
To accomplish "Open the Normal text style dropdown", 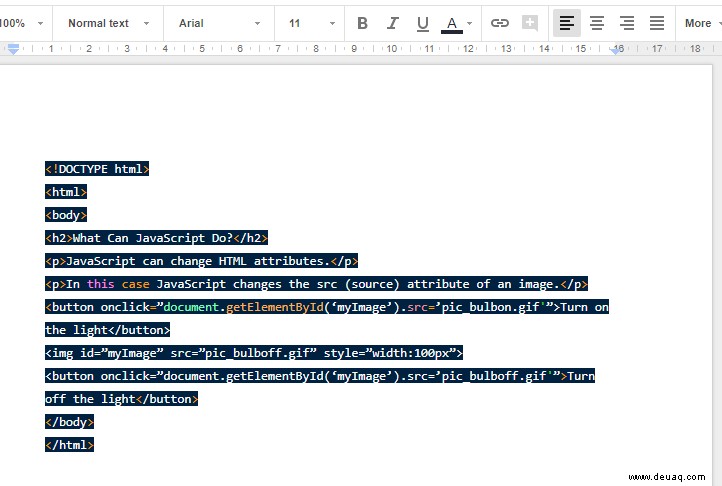I will point(108,23).
